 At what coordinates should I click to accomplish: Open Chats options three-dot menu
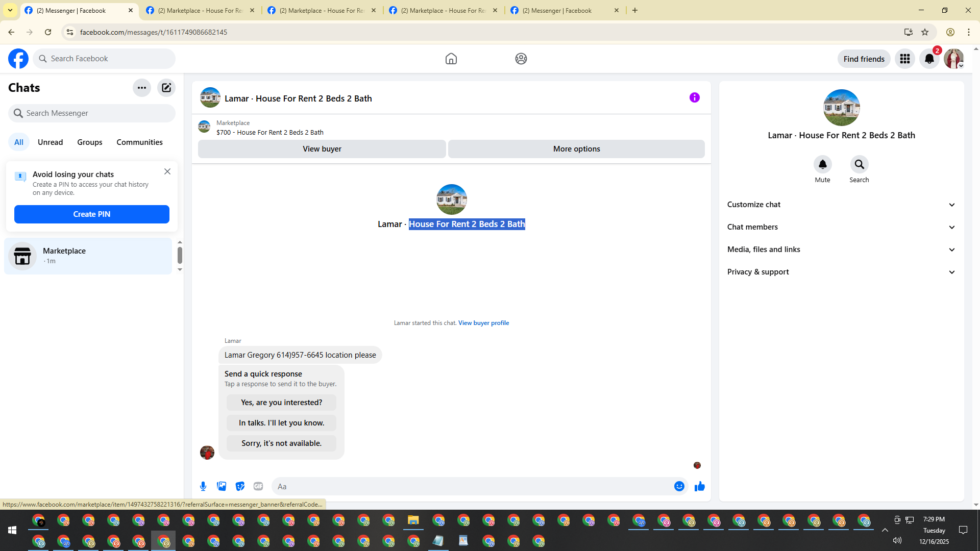tap(142, 88)
